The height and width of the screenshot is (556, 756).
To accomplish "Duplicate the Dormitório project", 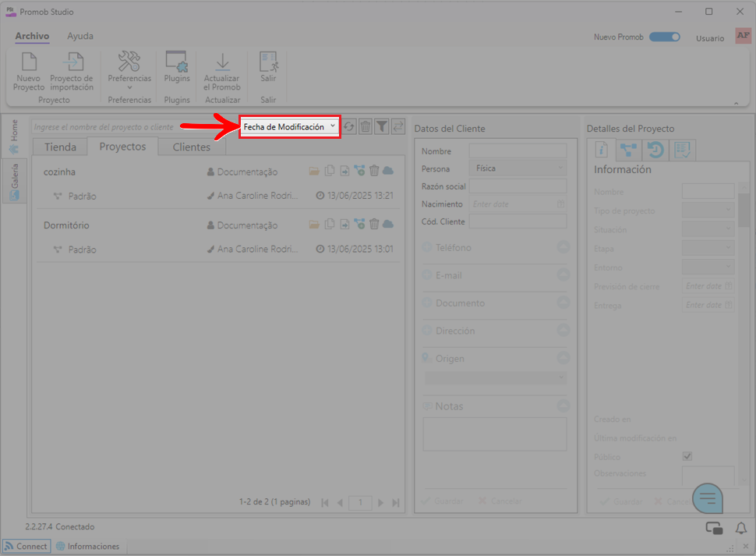I will coord(330,225).
